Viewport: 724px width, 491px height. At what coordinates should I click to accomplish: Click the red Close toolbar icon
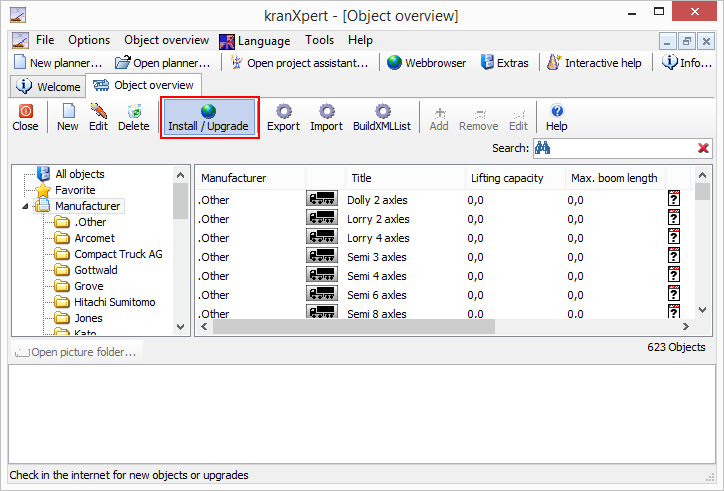(x=25, y=111)
